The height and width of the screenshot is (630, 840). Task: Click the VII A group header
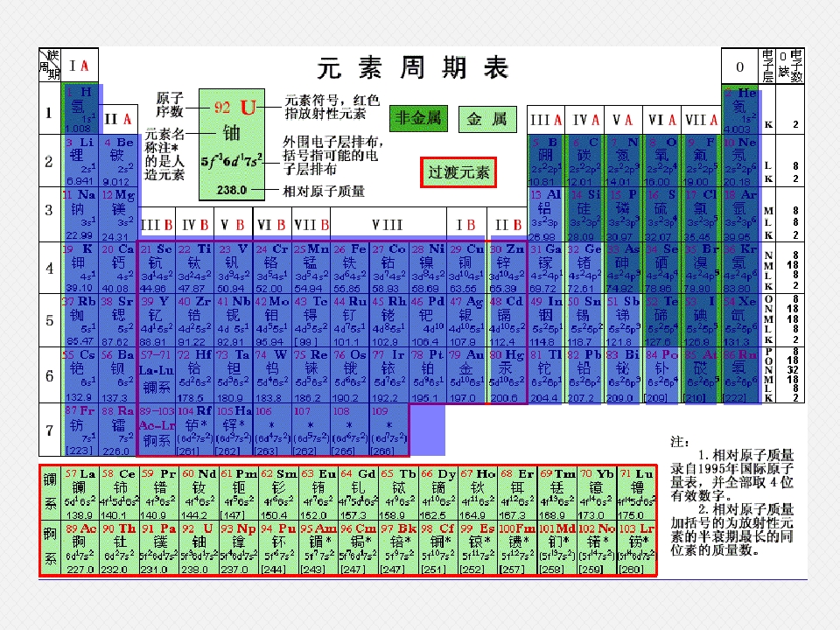tap(701, 120)
